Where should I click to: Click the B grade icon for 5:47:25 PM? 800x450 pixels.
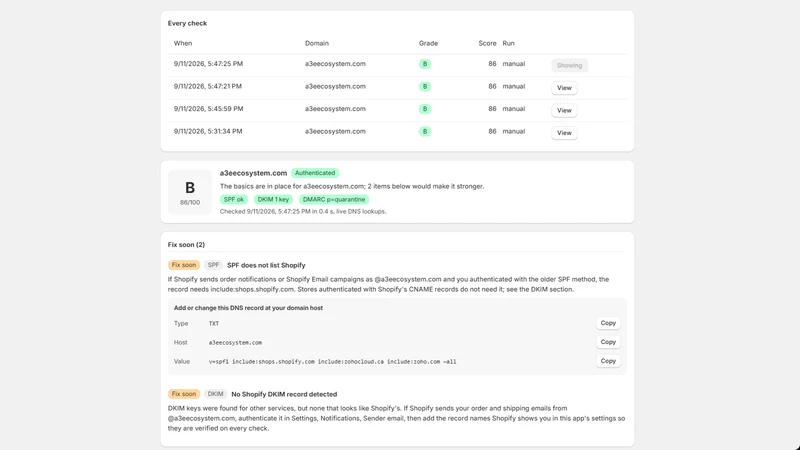424,64
